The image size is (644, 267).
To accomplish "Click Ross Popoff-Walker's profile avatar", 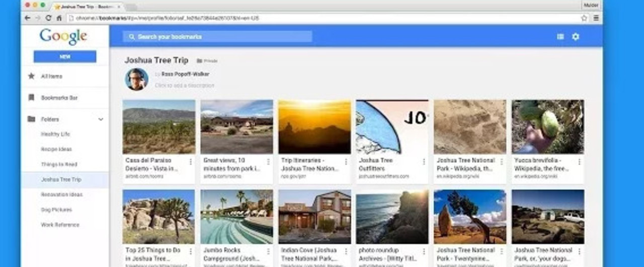I will coord(137,79).
